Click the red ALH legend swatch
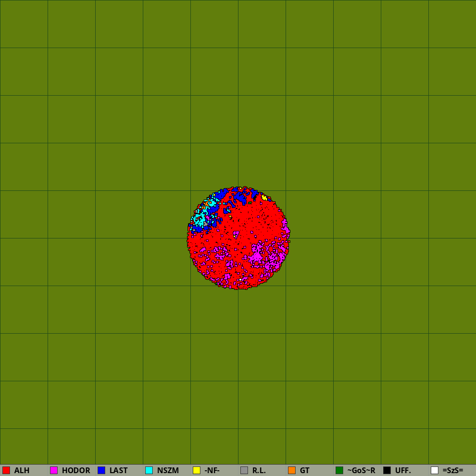The image size is (476, 476). [x=6, y=470]
